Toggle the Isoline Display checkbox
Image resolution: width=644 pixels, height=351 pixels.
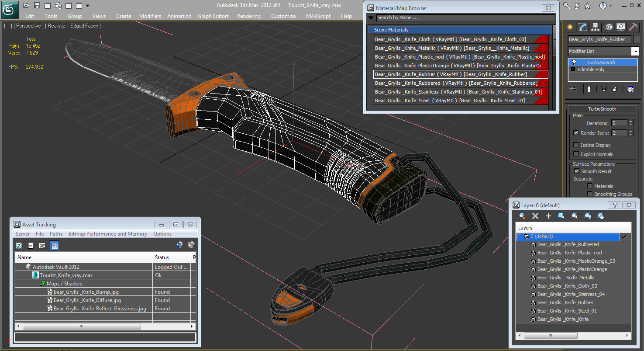(576, 145)
